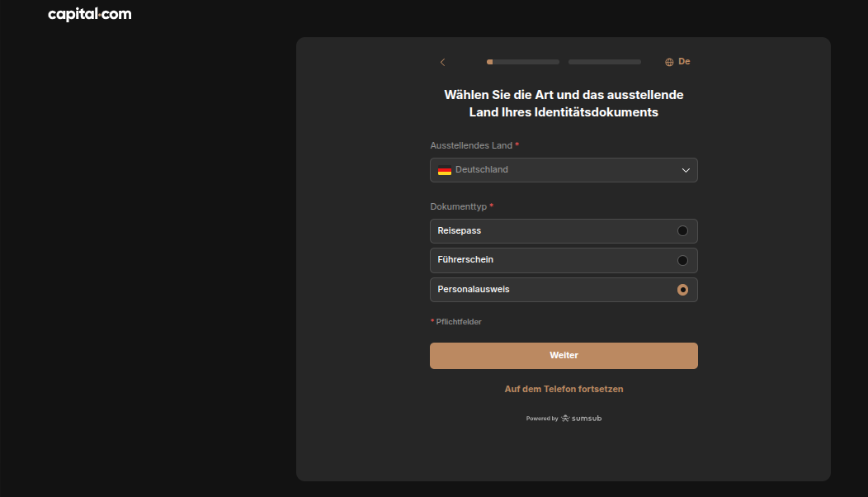The height and width of the screenshot is (497, 868).
Task: Select the Reisepass radio button
Action: tap(682, 230)
